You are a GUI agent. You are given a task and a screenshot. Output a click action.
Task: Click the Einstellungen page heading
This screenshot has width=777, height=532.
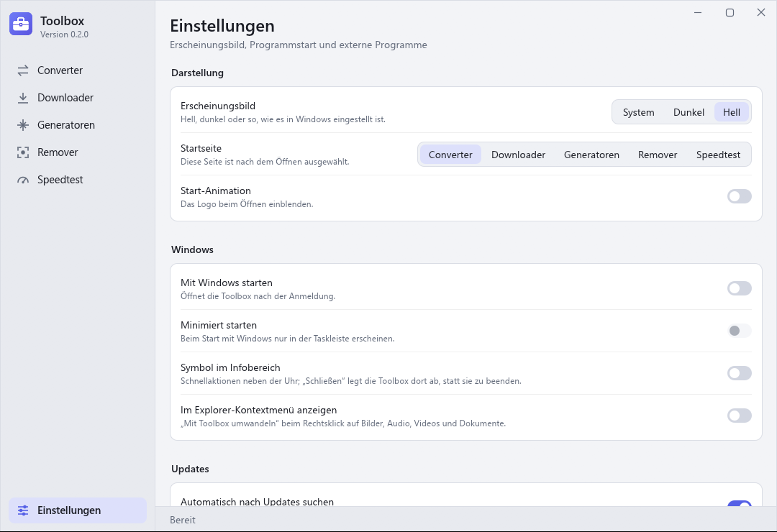point(222,26)
